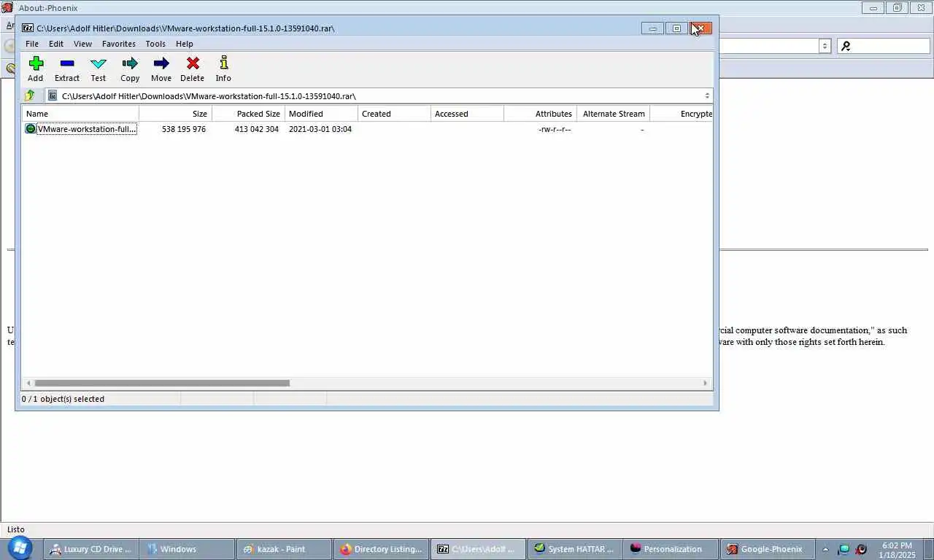Switch to kazak - Paint taskbar item
This screenshot has width=934, height=560.
pyautogui.click(x=285, y=549)
